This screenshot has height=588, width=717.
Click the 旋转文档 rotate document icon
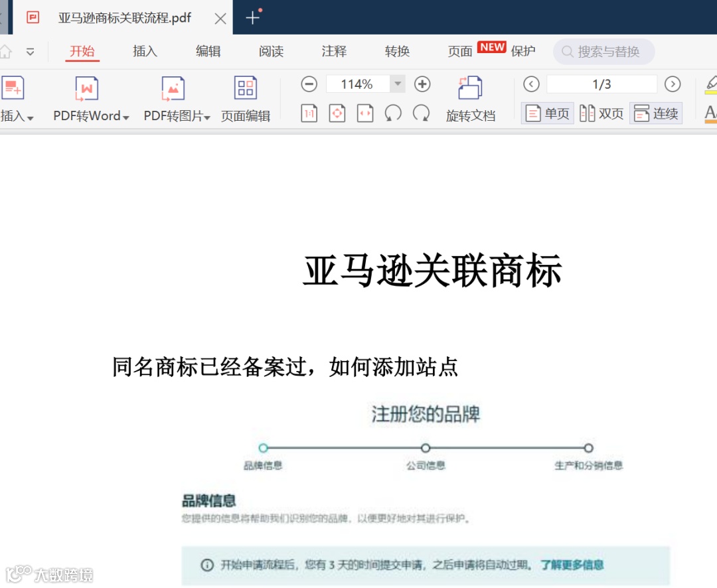[x=471, y=88]
